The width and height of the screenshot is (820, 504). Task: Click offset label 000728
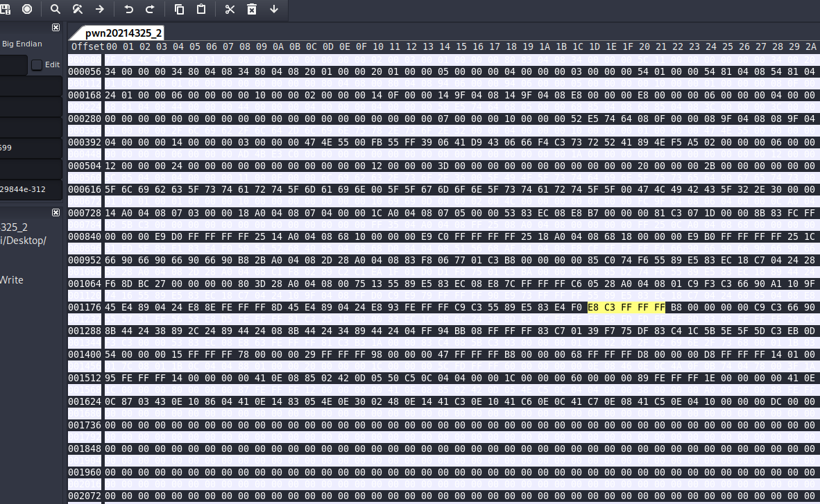[x=84, y=213]
